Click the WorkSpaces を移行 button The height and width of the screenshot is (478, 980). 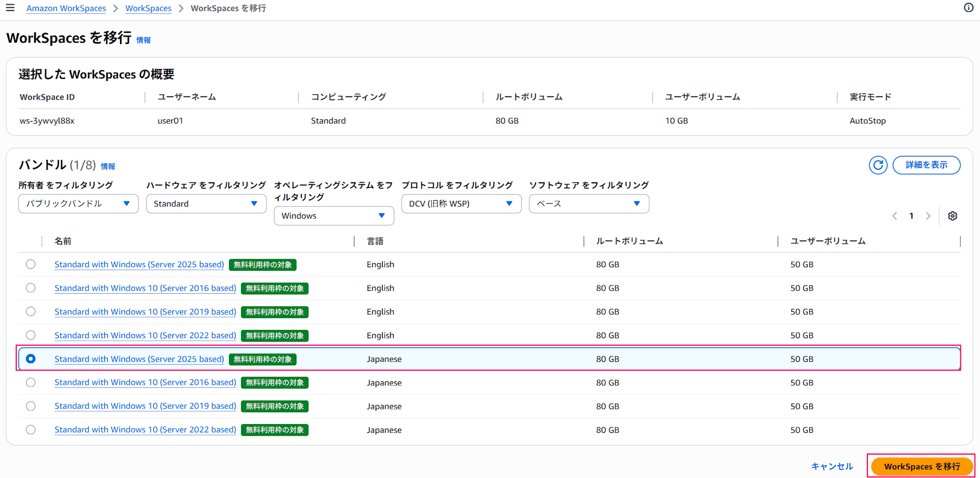[x=921, y=466]
